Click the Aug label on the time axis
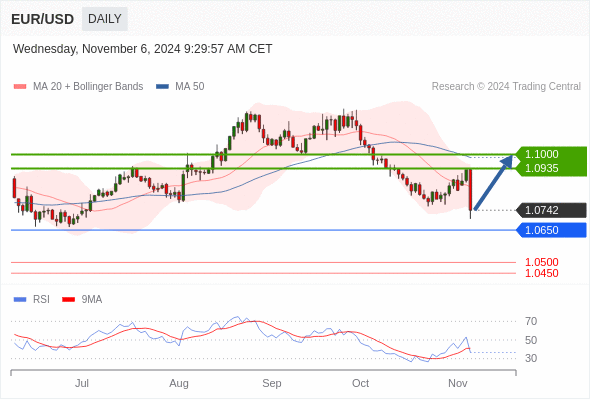This screenshot has width=590, height=400. click(179, 383)
